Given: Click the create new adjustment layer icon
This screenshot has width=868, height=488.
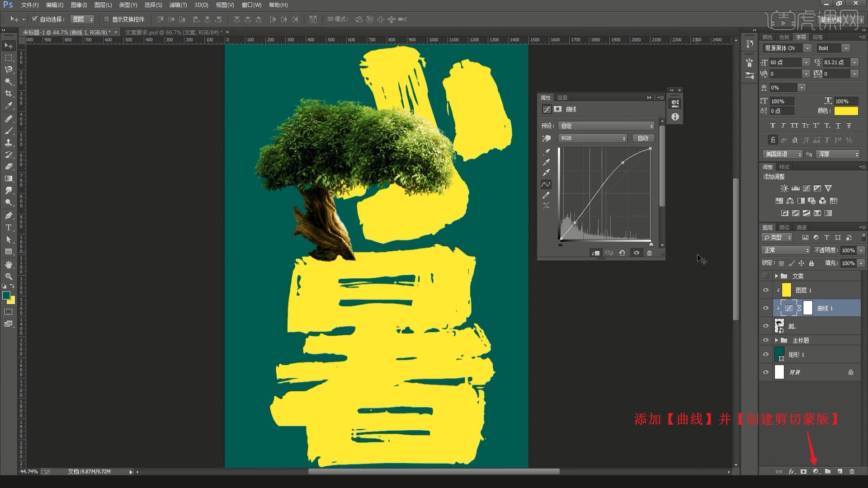Looking at the screenshot, I should 816,471.
